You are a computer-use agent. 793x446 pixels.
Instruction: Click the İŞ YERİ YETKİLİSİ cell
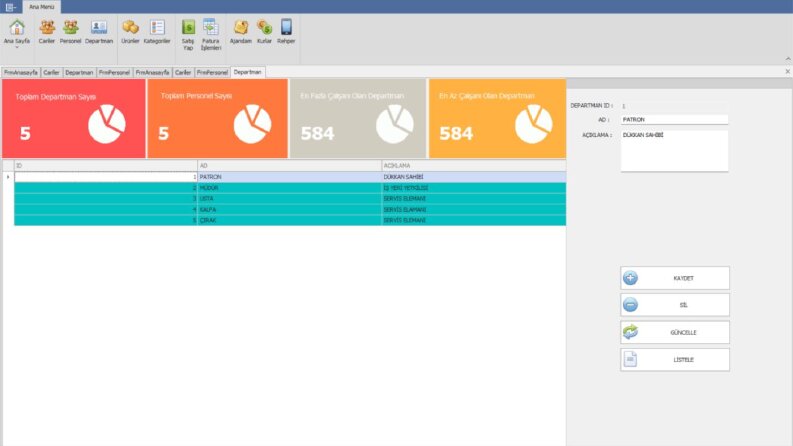473,188
